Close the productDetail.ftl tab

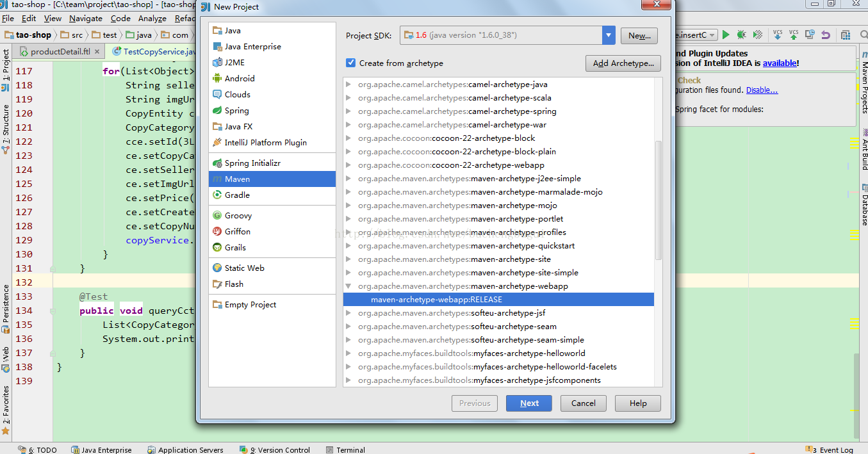(97, 52)
